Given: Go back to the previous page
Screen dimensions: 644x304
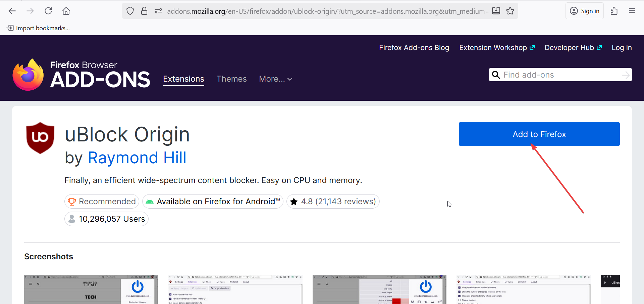Looking at the screenshot, I should point(12,11).
